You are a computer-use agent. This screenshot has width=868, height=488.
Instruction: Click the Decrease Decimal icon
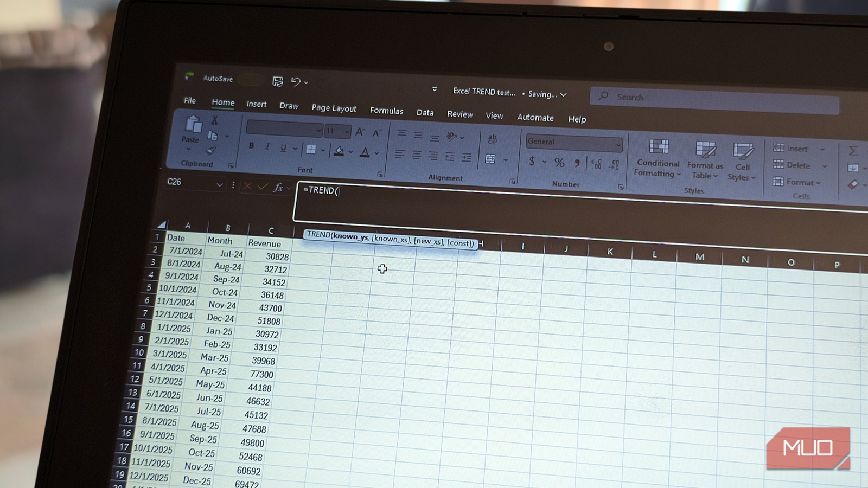pos(615,164)
